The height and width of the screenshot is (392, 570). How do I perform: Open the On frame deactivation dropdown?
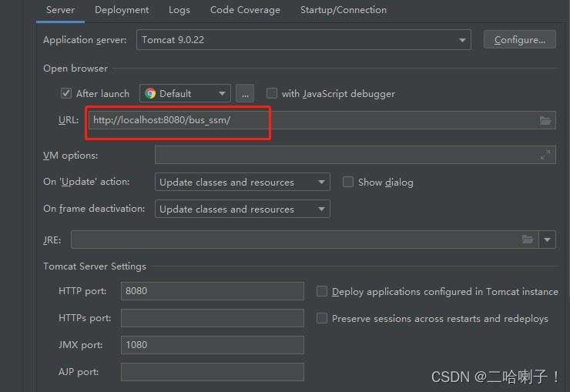[242, 209]
